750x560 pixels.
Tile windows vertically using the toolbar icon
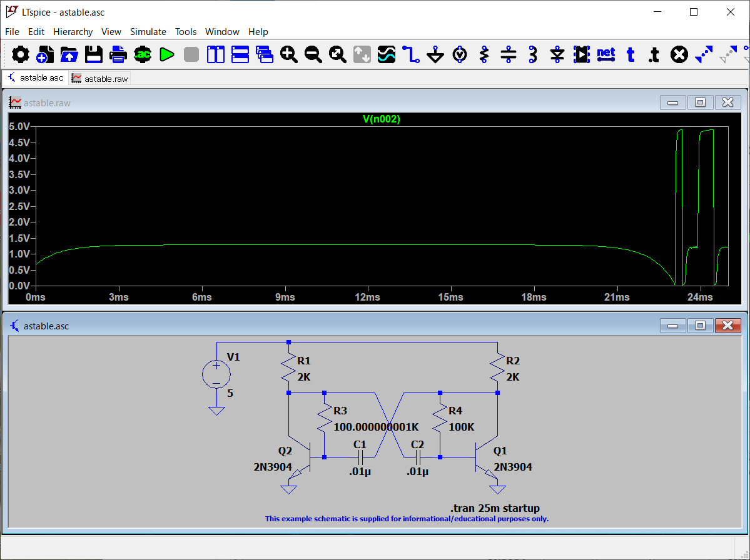click(216, 55)
